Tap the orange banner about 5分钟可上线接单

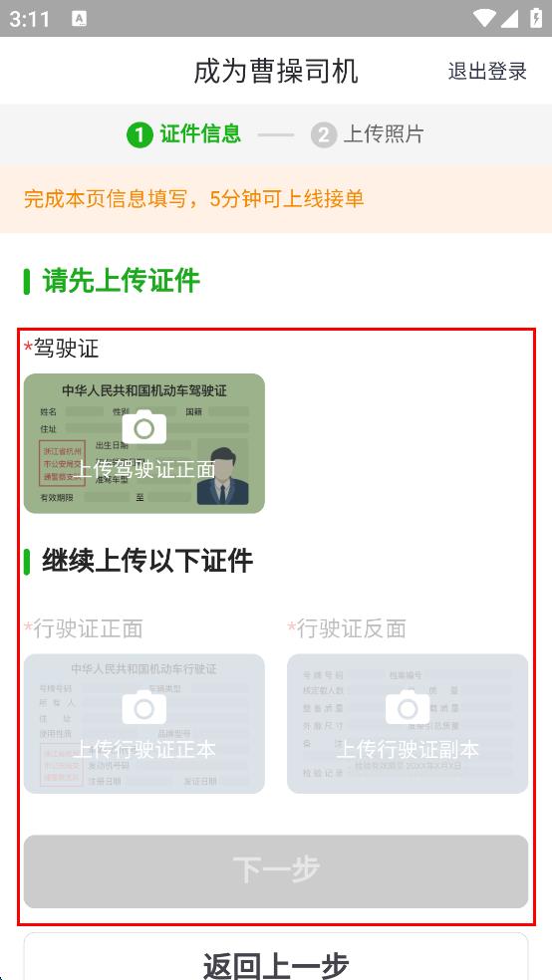[276, 199]
